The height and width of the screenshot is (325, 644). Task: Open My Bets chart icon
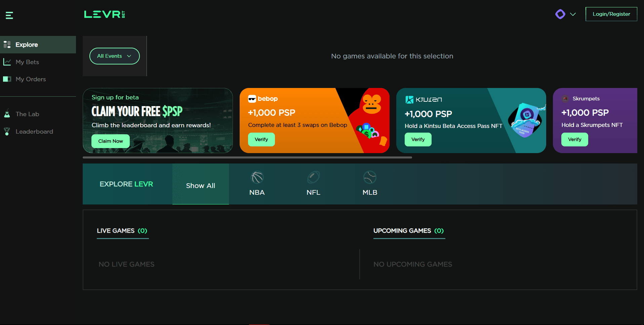[7, 62]
